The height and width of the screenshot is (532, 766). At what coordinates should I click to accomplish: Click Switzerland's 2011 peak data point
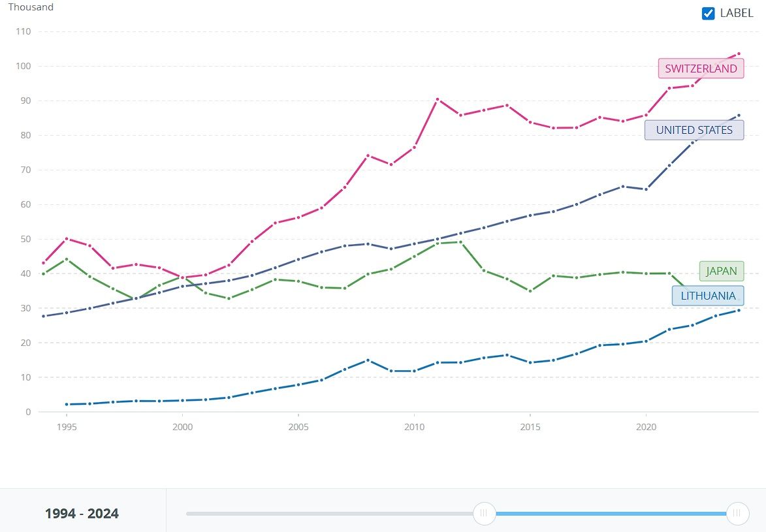point(438,99)
